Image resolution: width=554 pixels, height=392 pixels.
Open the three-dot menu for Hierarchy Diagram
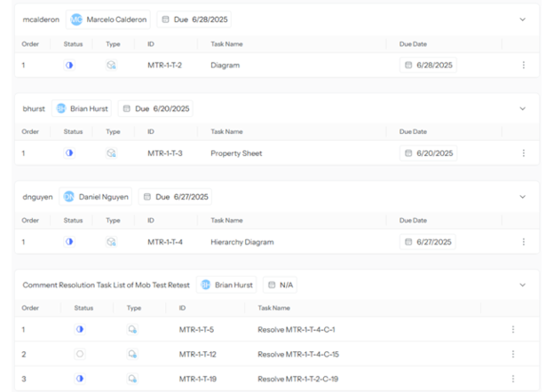(x=523, y=241)
